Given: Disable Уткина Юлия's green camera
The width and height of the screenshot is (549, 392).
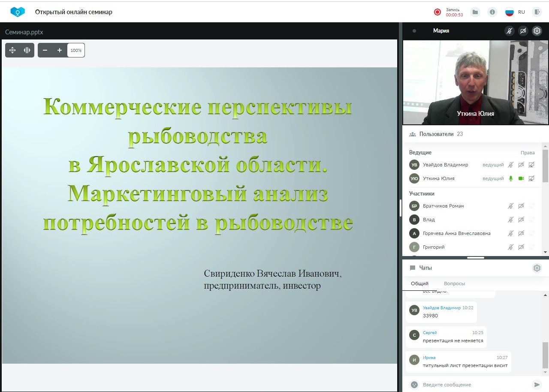Looking at the screenshot, I should click(521, 178).
